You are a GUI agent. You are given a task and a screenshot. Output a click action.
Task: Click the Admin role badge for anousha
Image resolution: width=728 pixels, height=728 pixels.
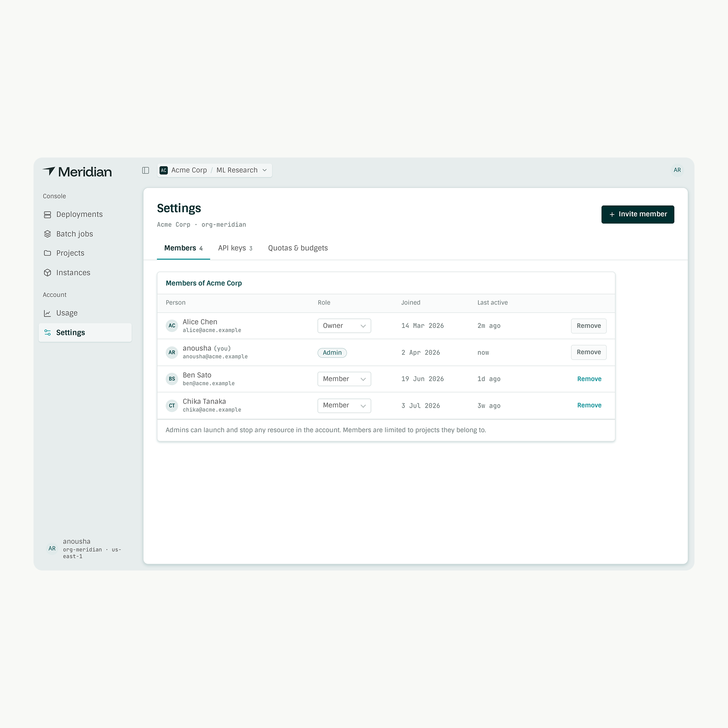pos(332,353)
